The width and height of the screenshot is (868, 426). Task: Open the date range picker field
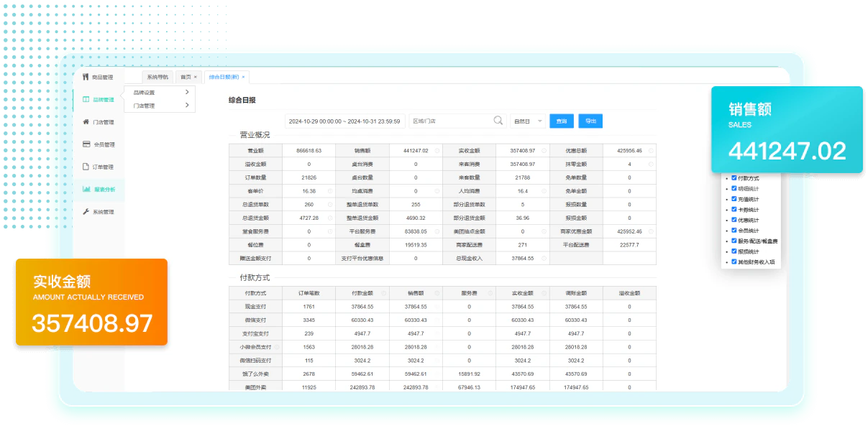pos(344,121)
